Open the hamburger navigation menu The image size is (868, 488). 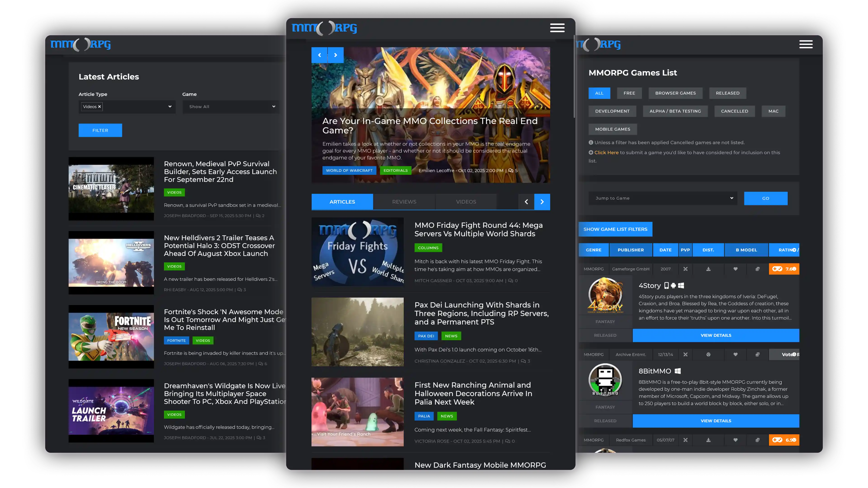coord(557,28)
